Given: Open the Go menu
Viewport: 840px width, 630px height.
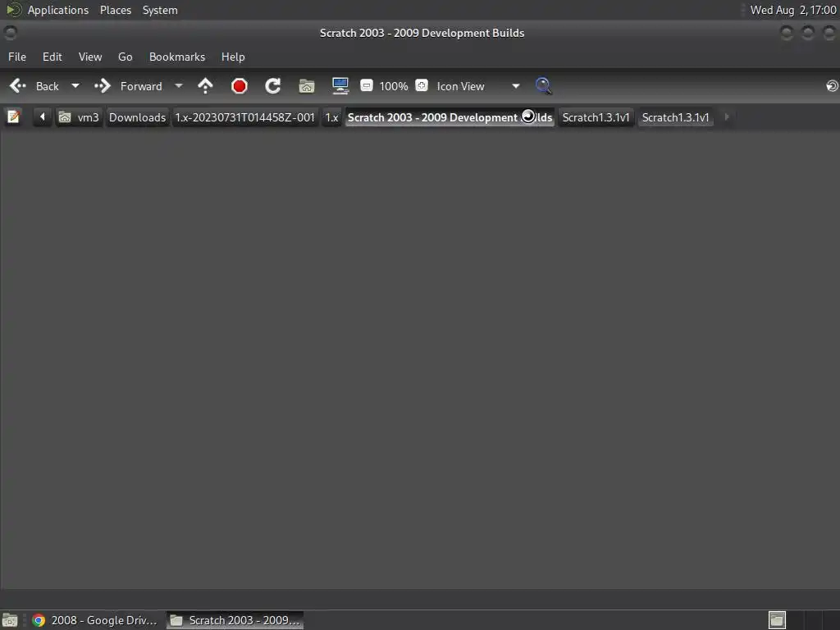Looking at the screenshot, I should tap(125, 57).
